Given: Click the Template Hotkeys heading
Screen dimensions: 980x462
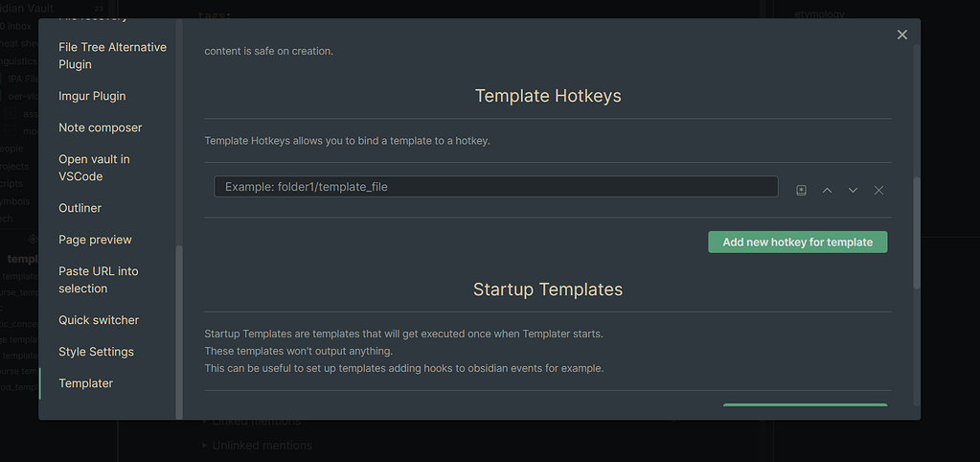Looking at the screenshot, I should [x=548, y=96].
